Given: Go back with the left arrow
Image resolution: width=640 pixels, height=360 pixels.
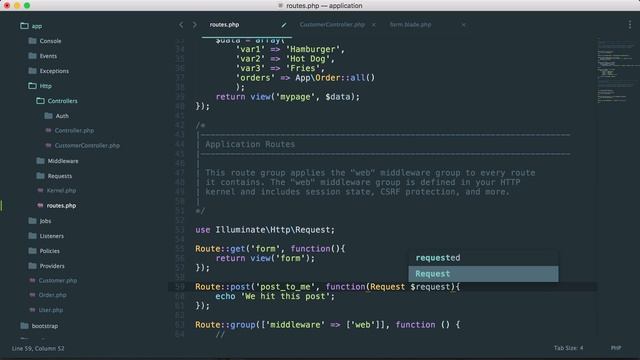Looking at the screenshot, I should tap(181, 25).
